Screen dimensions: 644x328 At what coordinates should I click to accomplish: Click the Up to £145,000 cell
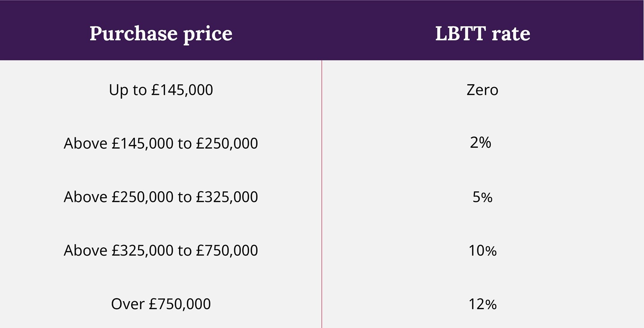[161, 90]
